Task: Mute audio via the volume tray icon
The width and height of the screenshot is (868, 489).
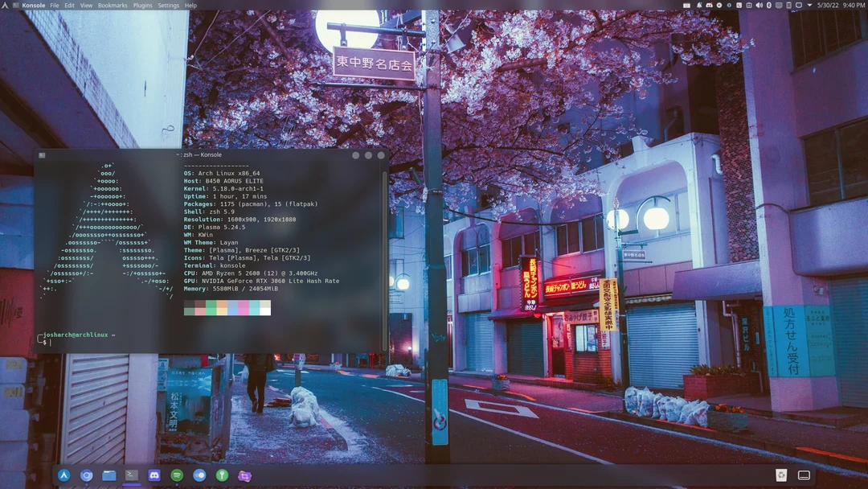Action: point(759,5)
